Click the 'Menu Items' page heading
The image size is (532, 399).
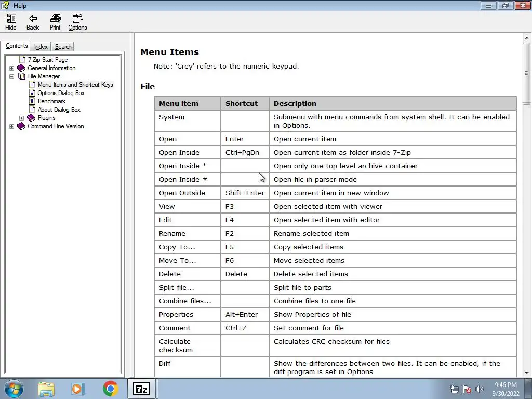pos(170,52)
